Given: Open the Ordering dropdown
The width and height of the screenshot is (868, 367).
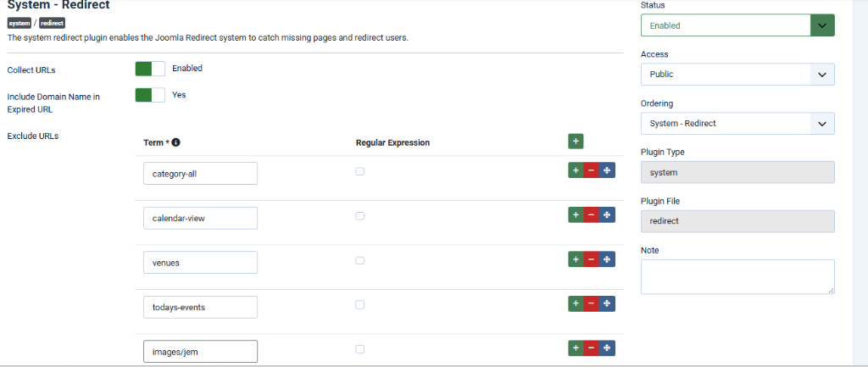Looking at the screenshot, I should coord(737,124).
